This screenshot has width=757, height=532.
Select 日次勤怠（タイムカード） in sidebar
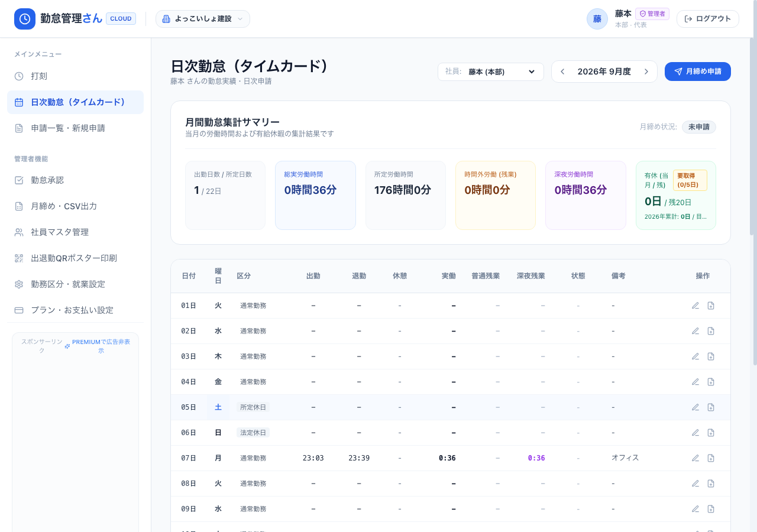point(75,102)
